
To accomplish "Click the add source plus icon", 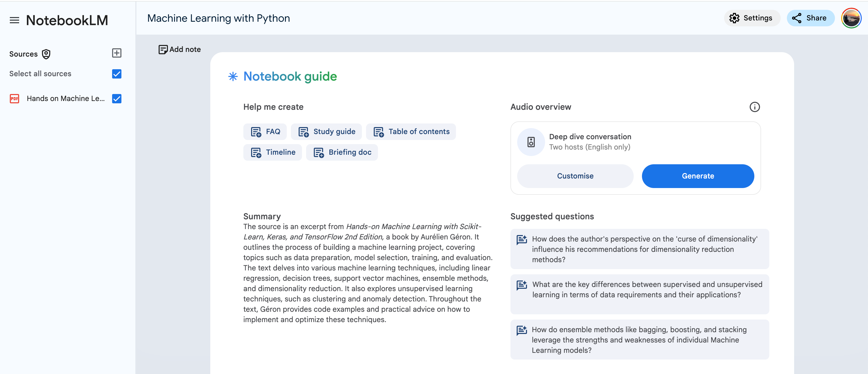I will tap(117, 53).
